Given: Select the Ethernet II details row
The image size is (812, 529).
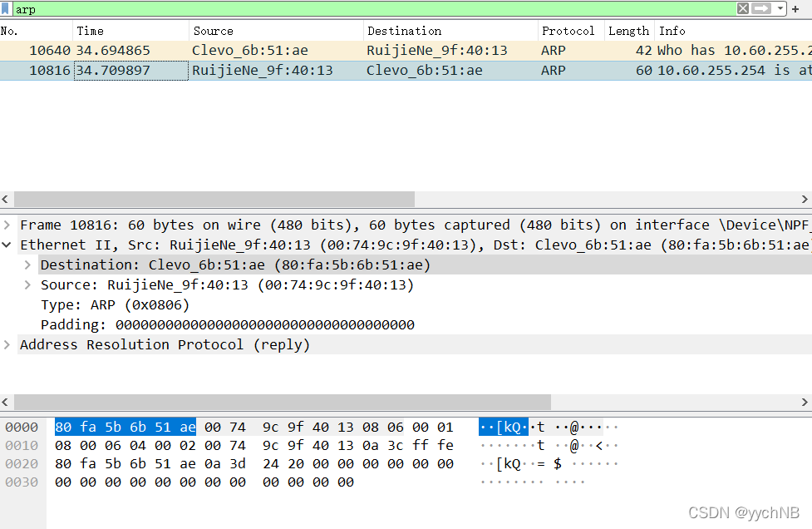Looking at the screenshot, I should (414, 245).
